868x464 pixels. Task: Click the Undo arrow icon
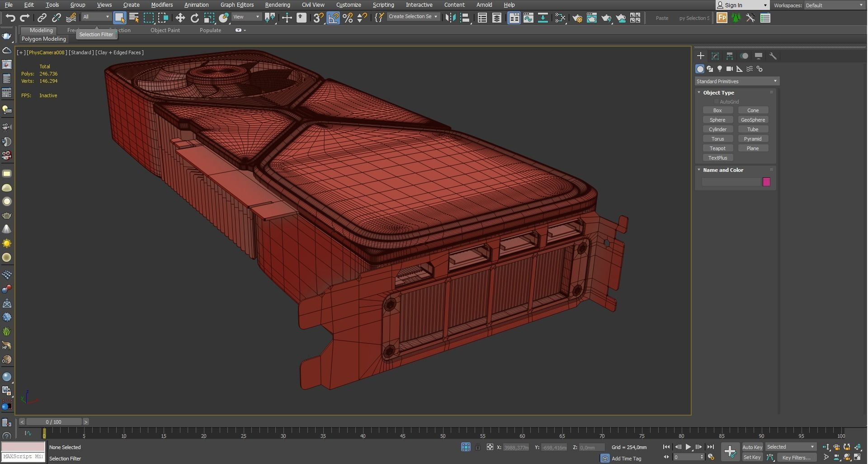[10, 18]
